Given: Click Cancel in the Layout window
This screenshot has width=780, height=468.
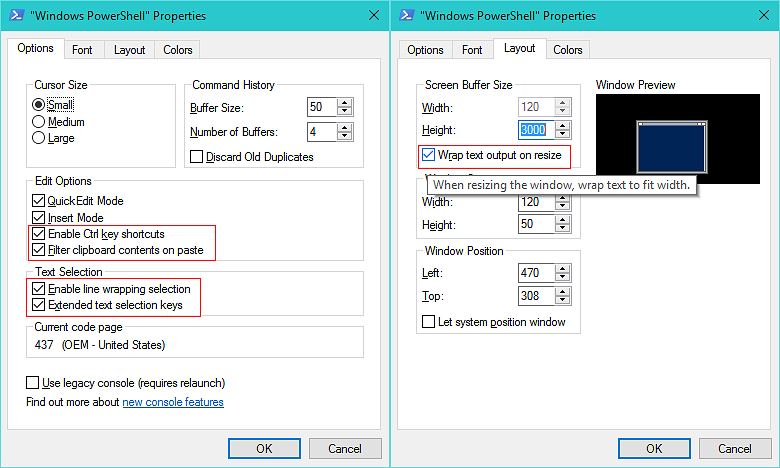Looking at the screenshot, I should tap(735, 449).
